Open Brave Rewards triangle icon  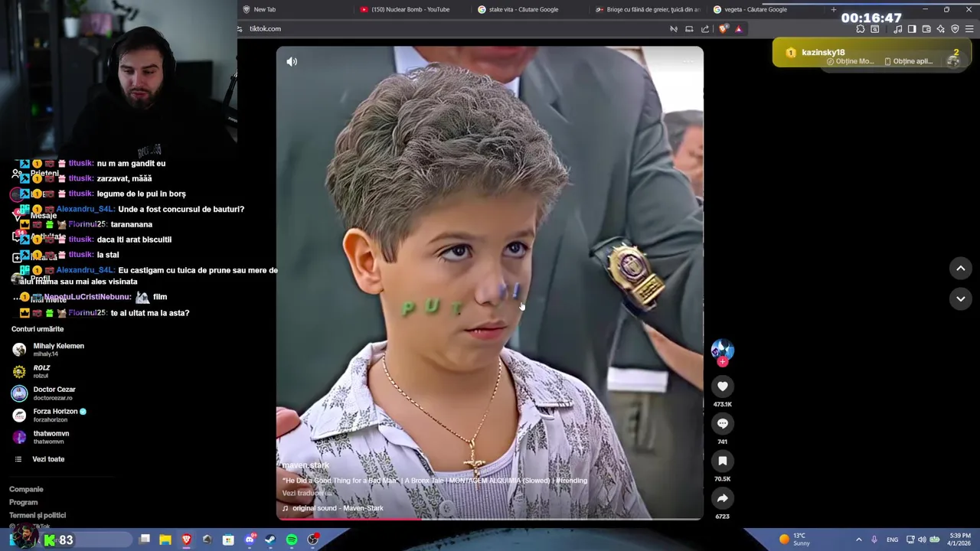point(739,29)
